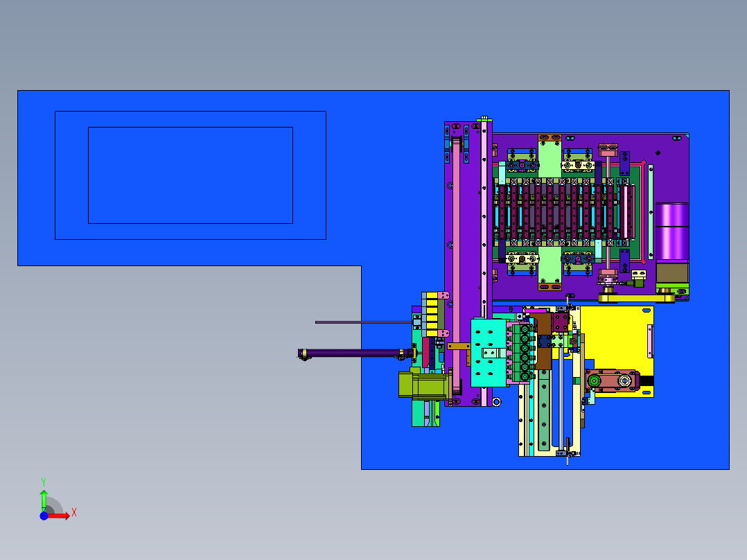Select the salmon gearbox block on the yellow plate
This screenshot has width=747, height=560.
pyautogui.click(x=612, y=380)
